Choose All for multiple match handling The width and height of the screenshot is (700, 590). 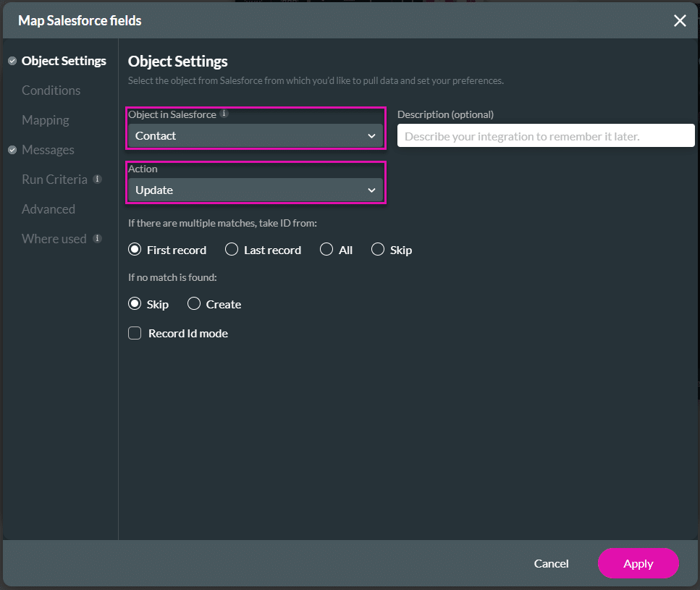click(x=326, y=249)
